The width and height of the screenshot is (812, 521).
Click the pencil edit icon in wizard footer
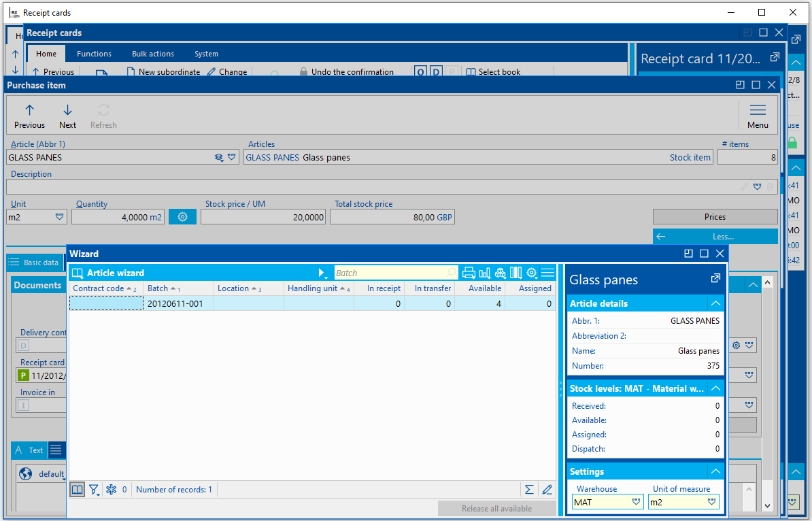tap(547, 490)
